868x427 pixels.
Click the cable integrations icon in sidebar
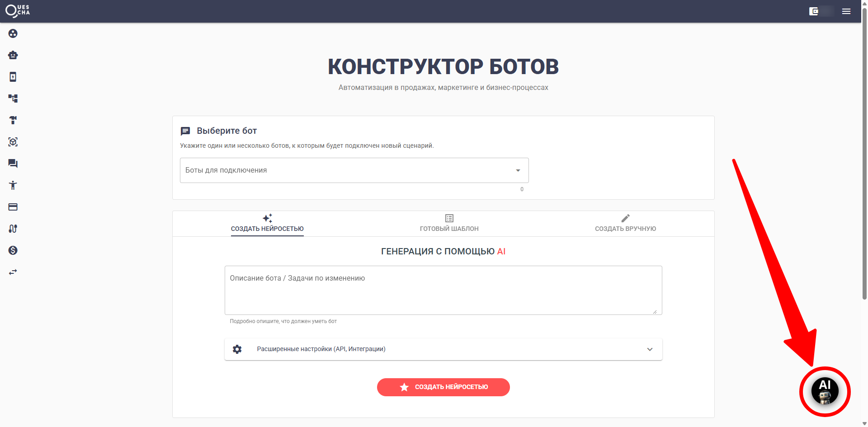click(x=13, y=229)
